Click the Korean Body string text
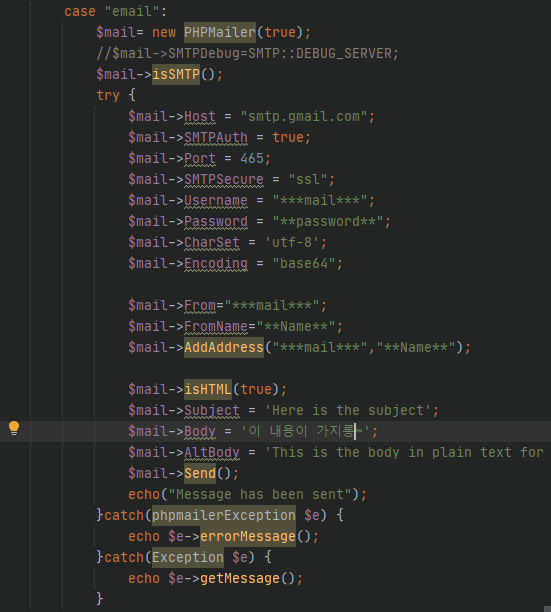 click(x=305, y=431)
